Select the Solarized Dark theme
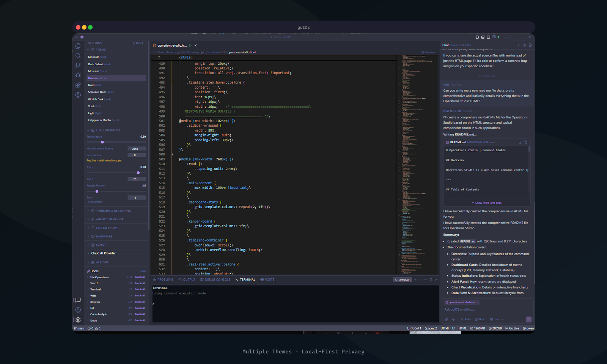The image size is (607, 364). pyautogui.click(x=116, y=92)
